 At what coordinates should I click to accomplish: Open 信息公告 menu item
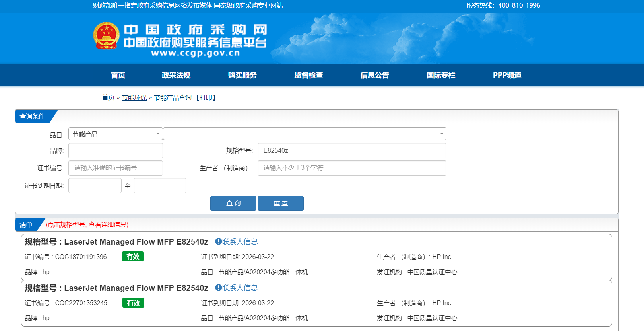click(x=375, y=75)
